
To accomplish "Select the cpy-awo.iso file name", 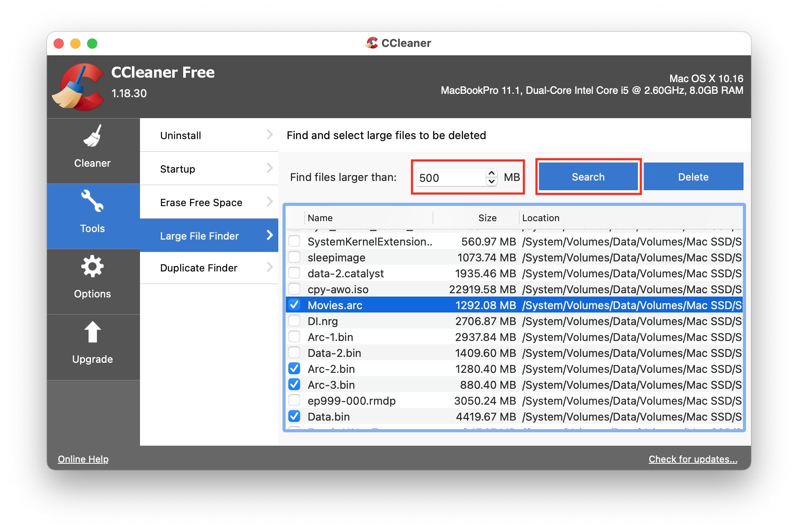I will [338, 289].
